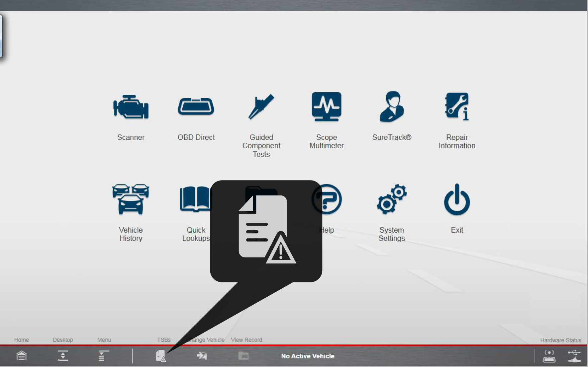
Task: Click the Change Vehicle toolbar button
Action: [202, 356]
